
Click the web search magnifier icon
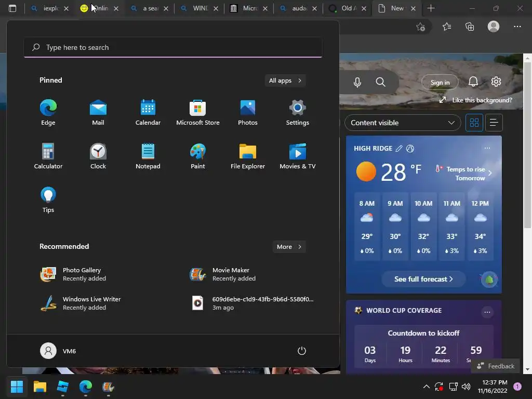click(x=381, y=82)
